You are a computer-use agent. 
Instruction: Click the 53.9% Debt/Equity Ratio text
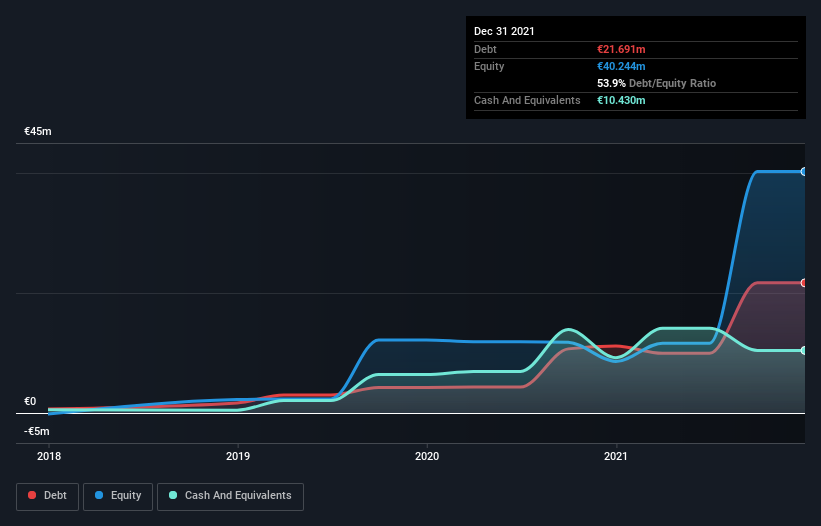(x=656, y=83)
